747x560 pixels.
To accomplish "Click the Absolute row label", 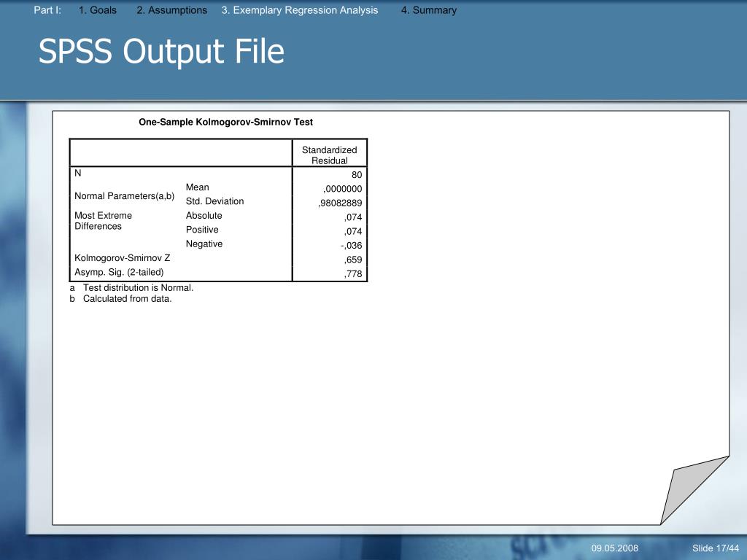I will 204,216.
